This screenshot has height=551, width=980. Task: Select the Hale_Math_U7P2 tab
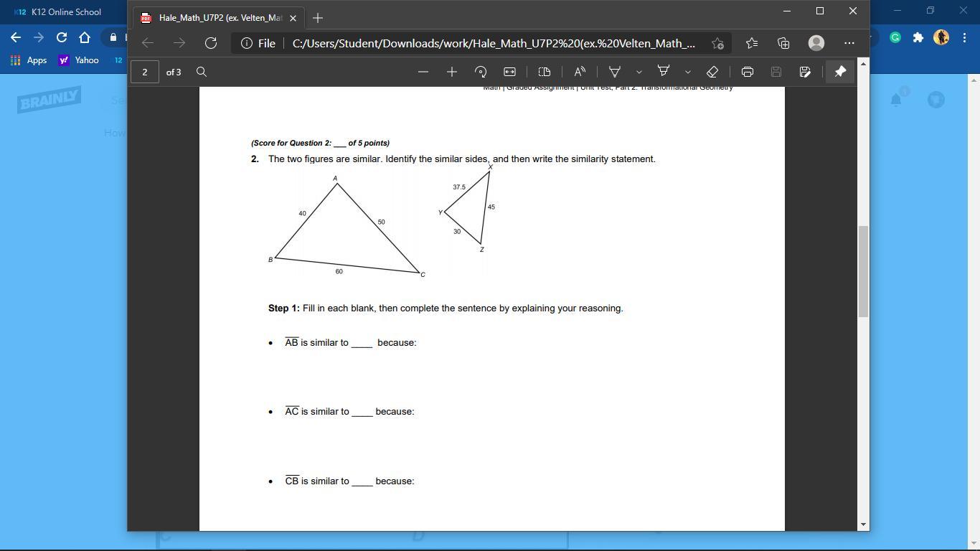coord(218,18)
